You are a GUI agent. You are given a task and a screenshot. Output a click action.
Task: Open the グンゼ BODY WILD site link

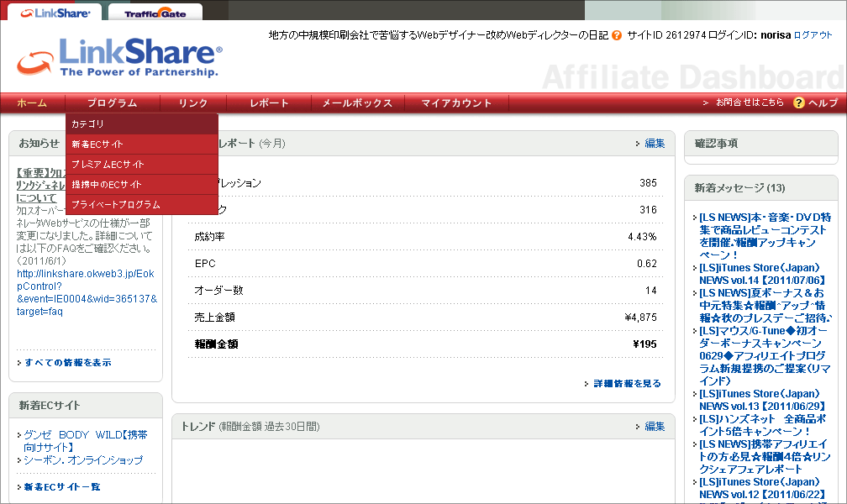tap(86, 441)
